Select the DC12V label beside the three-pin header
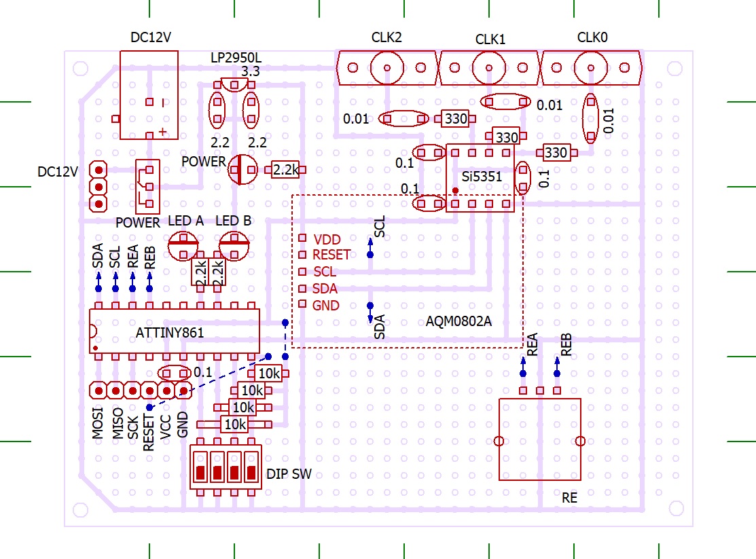This screenshot has height=559, width=756. coord(57,172)
